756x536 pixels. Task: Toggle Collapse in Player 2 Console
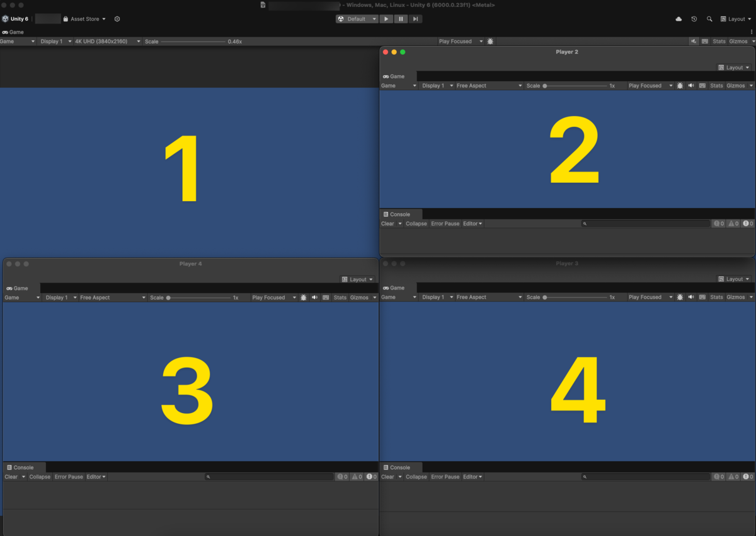416,223
